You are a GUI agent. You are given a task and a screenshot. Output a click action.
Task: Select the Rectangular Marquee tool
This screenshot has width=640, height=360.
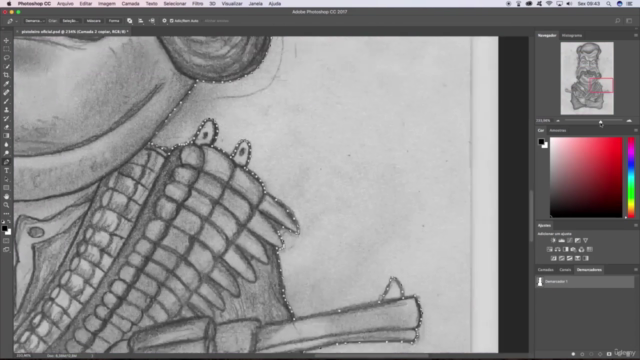pyautogui.click(x=6, y=49)
